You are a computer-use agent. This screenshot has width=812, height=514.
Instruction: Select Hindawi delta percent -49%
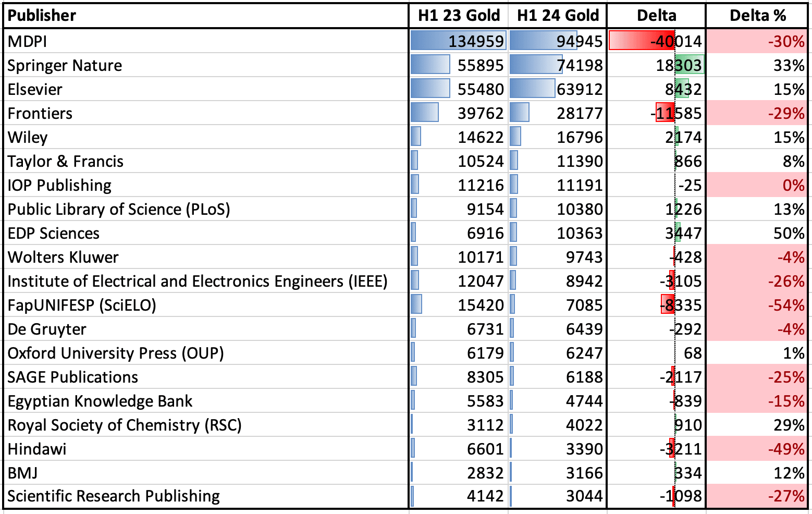(x=757, y=448)
